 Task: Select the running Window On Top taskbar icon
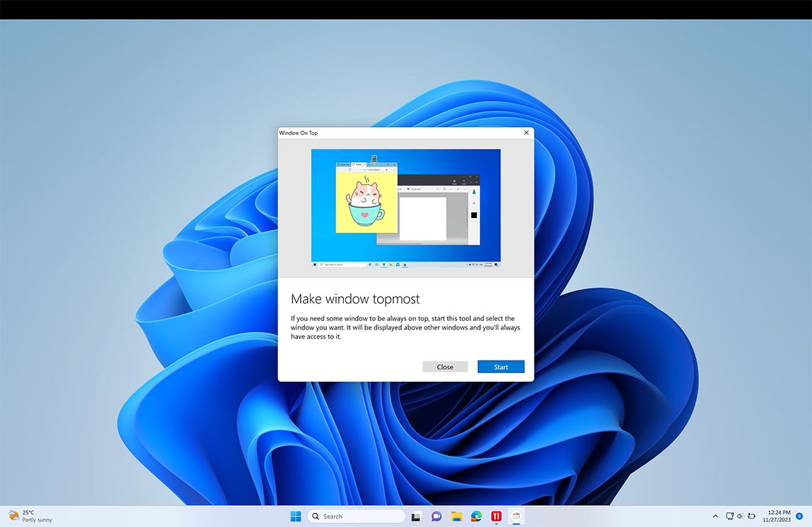click(516, 516)
